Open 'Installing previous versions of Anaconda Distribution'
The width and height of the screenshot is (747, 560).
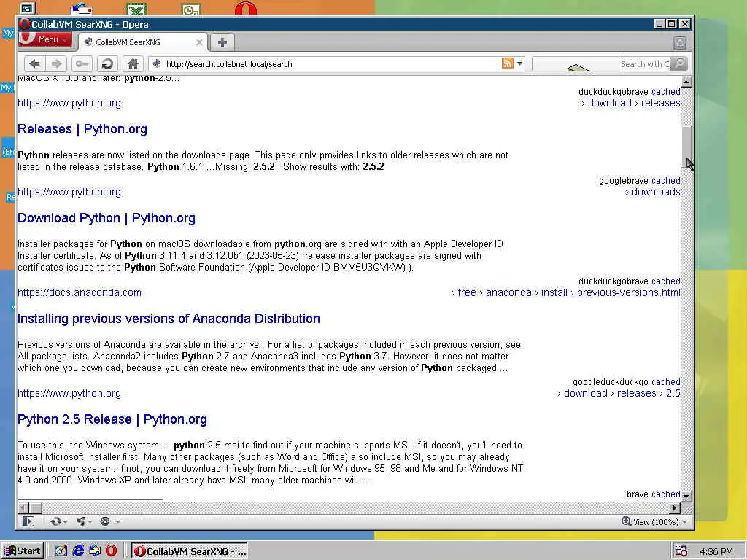click(x=169, y=319)
